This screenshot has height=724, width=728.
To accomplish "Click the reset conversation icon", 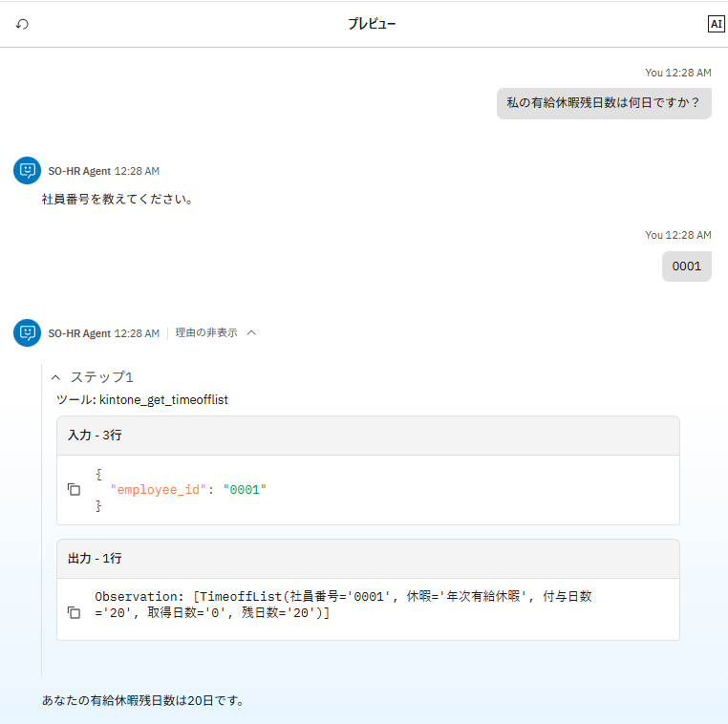I will tap(22, 24).
